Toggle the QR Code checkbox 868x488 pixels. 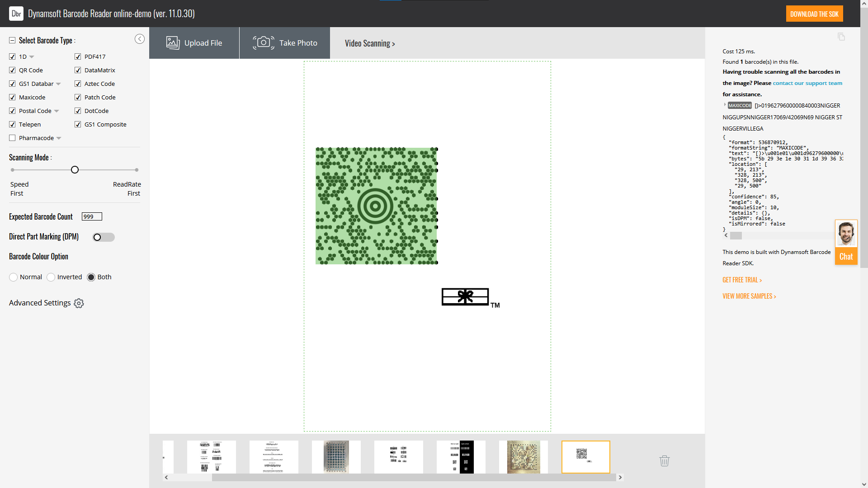(x=12, y=70)
